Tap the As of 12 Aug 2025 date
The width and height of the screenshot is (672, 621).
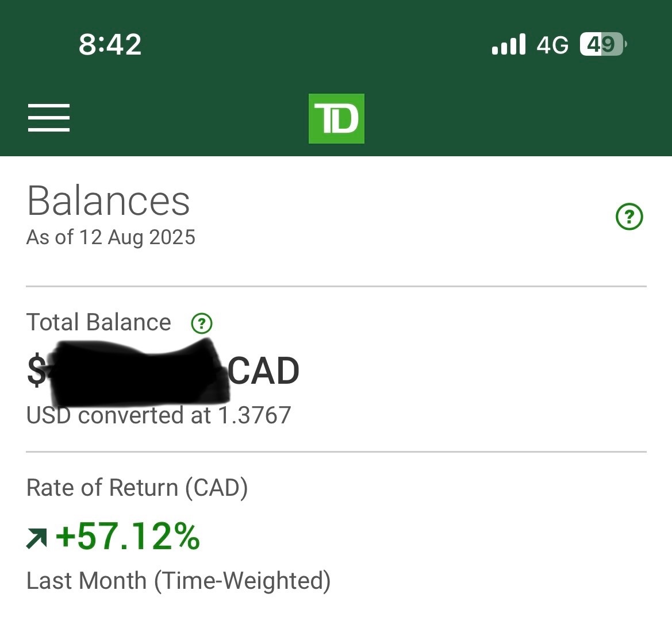coord(111,237)
